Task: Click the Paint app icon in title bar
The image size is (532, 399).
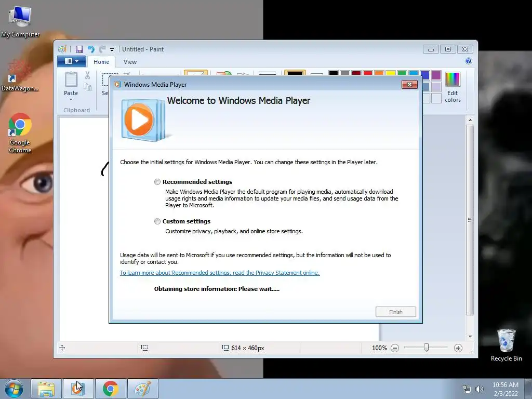Action: coord(62,49)
